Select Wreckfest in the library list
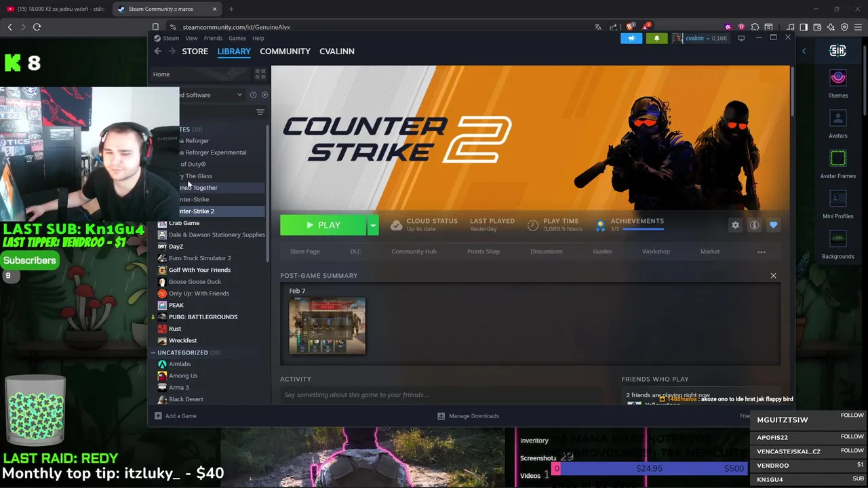868x488 pixels. pos(182,340)
